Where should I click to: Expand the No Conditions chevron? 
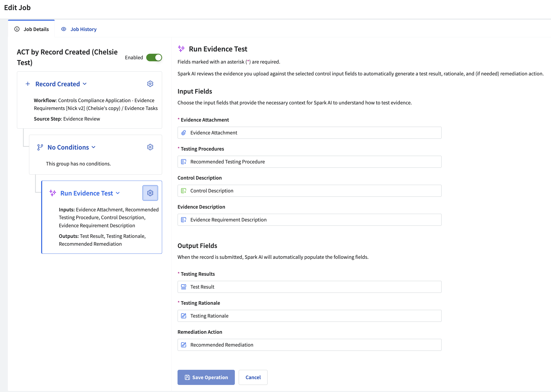(94, 147)
